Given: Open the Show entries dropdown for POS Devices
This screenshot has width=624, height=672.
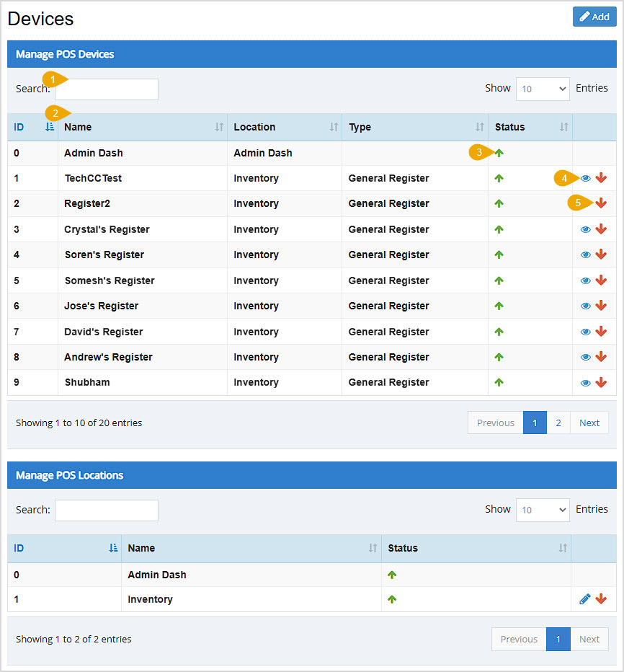Looking at the screenshot, I should (543, 89).
